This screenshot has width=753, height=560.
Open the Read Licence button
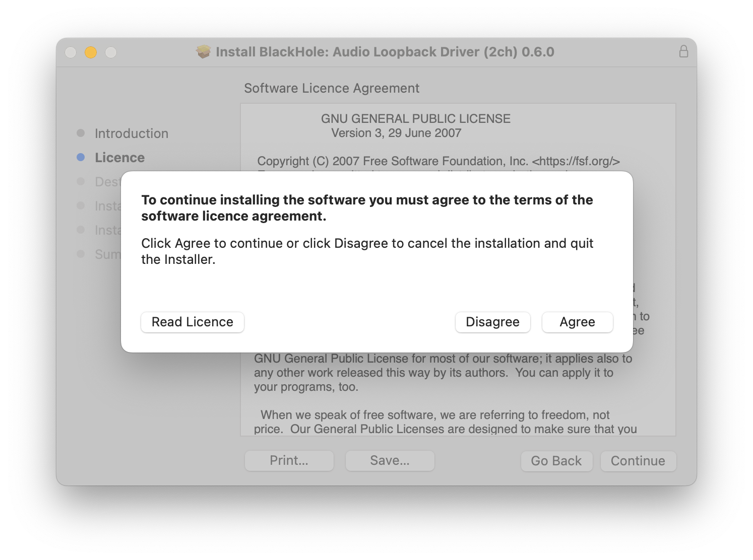click(x=193, y=322)
